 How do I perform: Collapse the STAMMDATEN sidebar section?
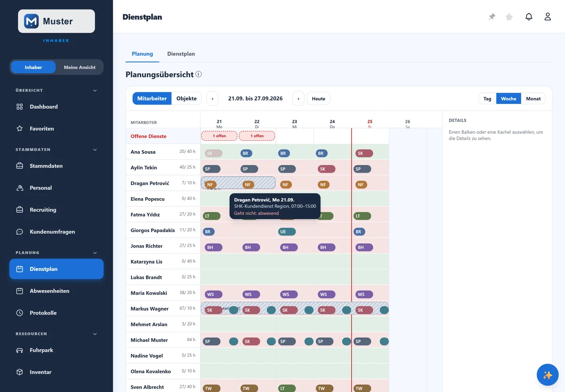click(95, 150)
